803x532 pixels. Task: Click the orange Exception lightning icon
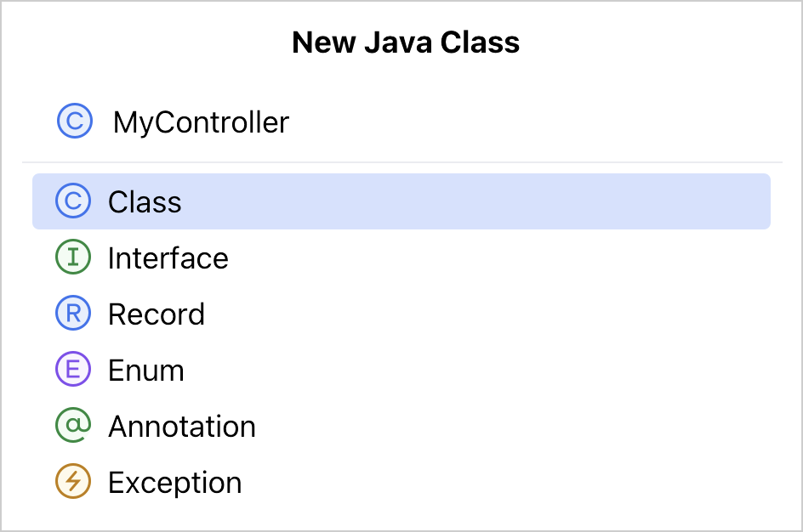72,482
